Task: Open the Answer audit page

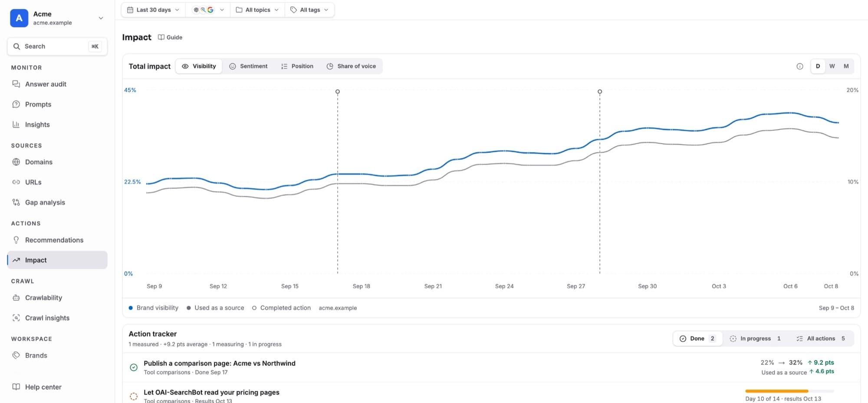Action: pyautogui.click(x=57, y=84)
